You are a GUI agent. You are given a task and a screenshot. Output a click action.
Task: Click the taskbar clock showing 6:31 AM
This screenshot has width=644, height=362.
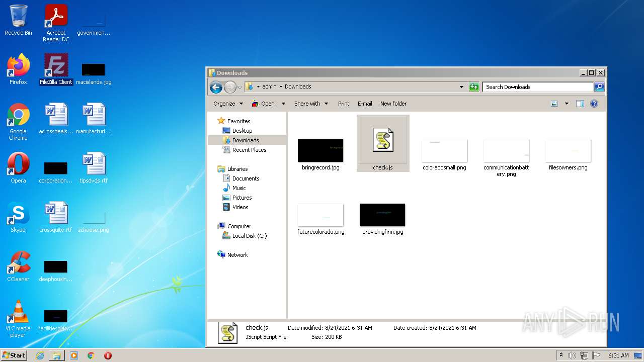point(618,355)
